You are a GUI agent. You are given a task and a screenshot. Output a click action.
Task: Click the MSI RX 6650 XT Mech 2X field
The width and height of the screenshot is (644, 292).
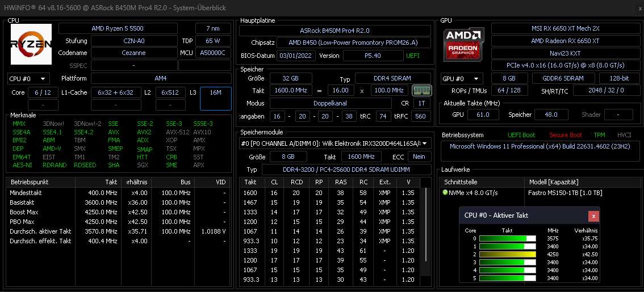(x=565, y=29)
